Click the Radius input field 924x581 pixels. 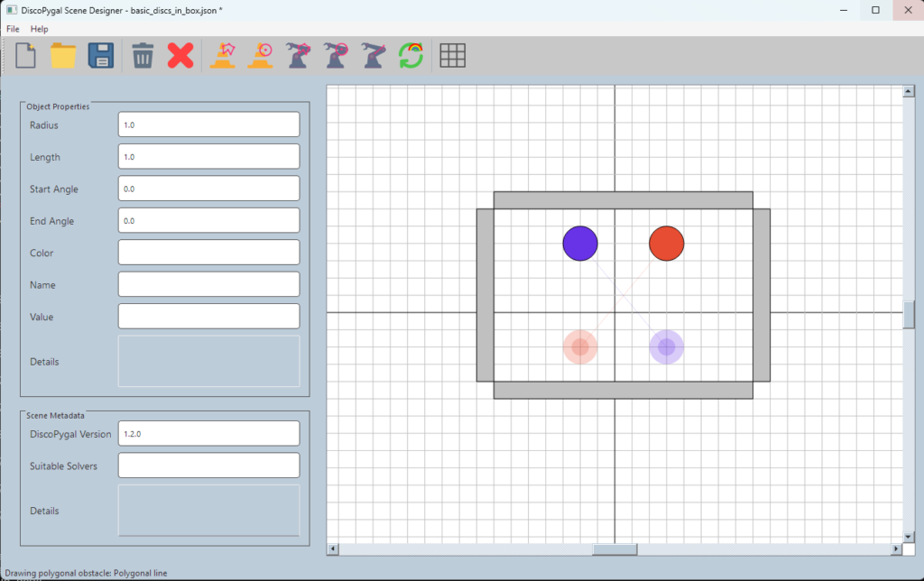coord(208,124)
